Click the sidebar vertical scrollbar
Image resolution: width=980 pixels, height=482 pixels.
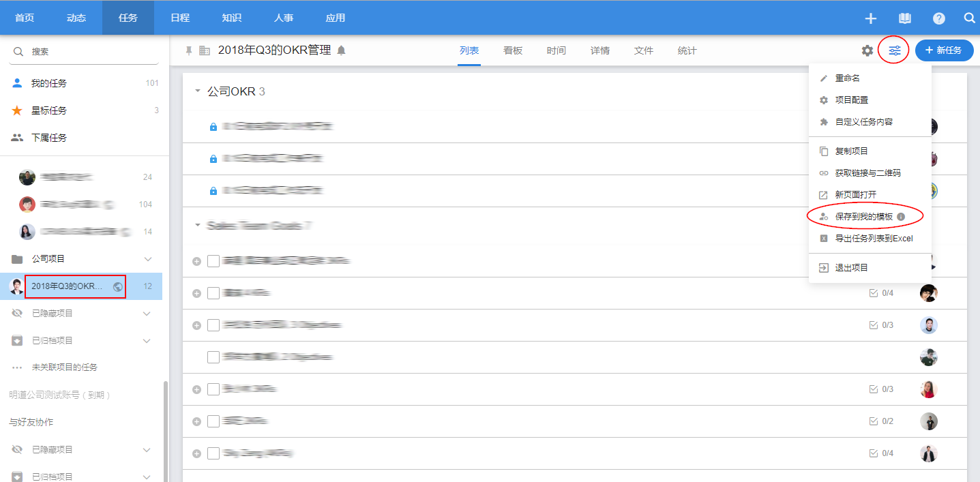click(165, 430)
